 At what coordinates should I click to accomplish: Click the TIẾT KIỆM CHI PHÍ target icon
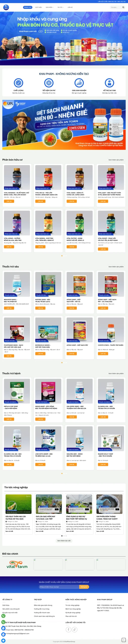49,83
